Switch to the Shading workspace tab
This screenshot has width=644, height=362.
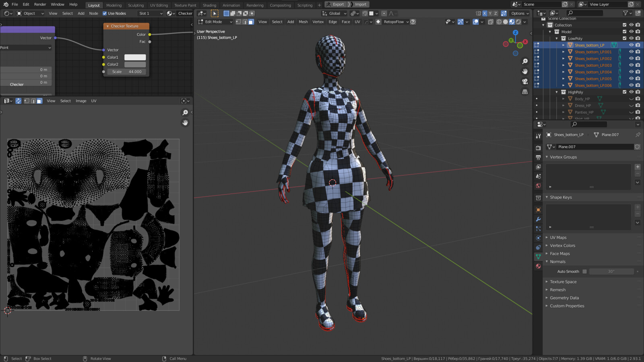pyautogui.click(x=209, y=4)
